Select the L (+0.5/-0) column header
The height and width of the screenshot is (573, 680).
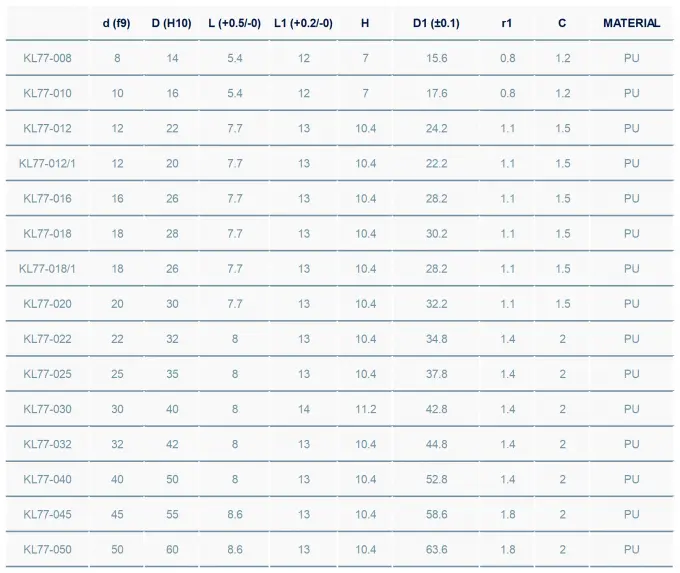pyautogui.click(x=235, y=23)
